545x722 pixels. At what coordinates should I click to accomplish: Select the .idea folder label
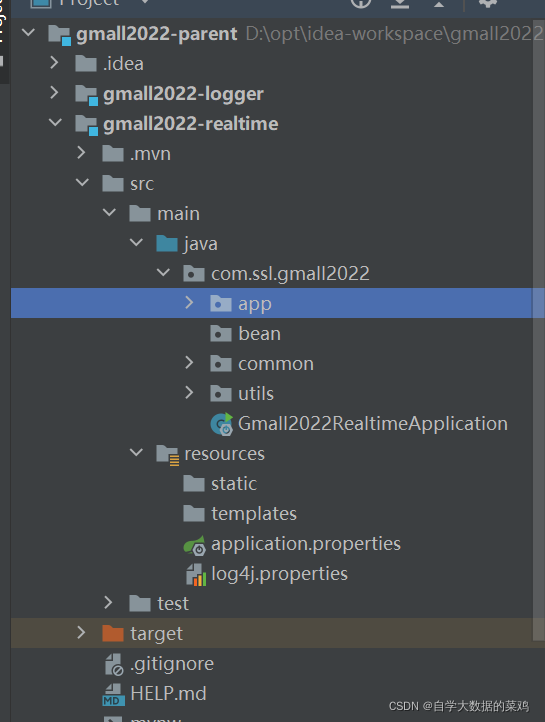click(123, 64)
